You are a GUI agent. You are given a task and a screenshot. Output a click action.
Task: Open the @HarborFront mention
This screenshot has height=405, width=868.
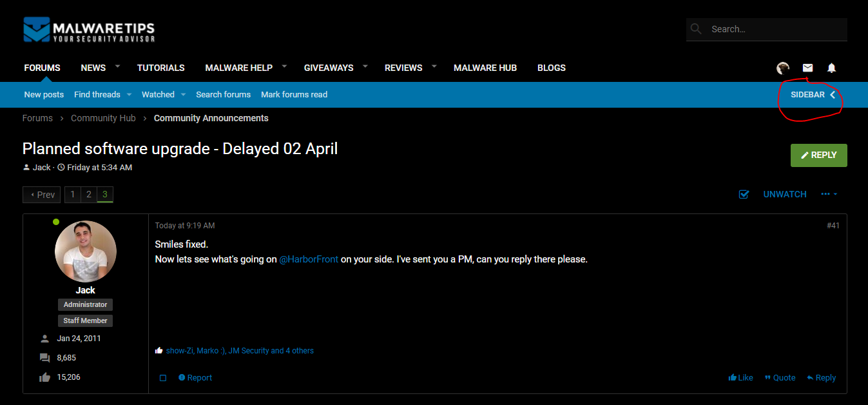pyautogui.click(x=309, y=259)
